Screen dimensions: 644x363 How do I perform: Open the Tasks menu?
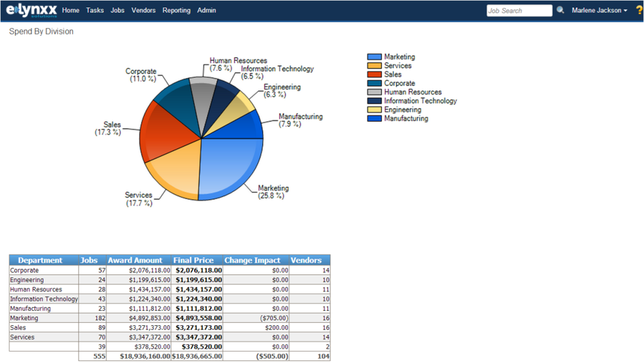point(95,10)
